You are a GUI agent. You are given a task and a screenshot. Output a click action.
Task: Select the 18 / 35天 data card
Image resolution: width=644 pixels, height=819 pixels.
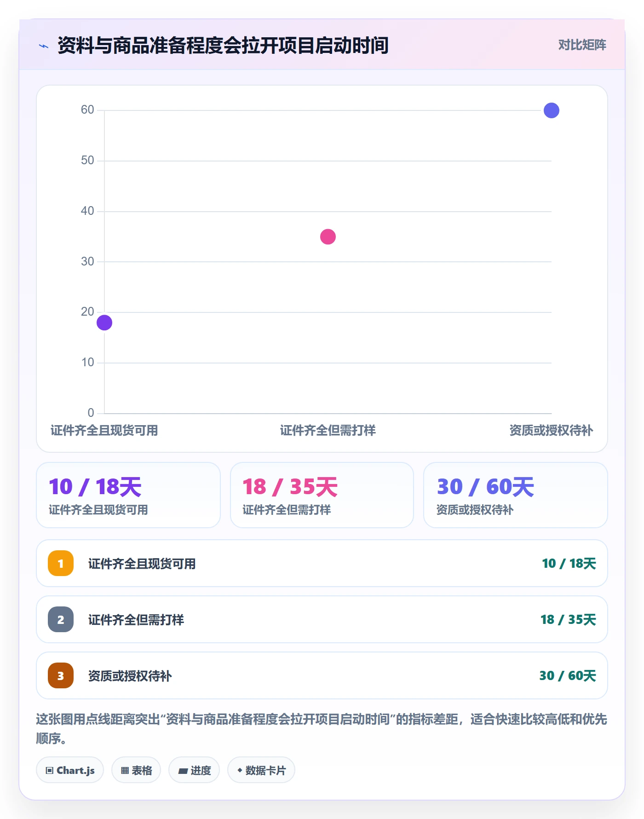pos(322,495)
